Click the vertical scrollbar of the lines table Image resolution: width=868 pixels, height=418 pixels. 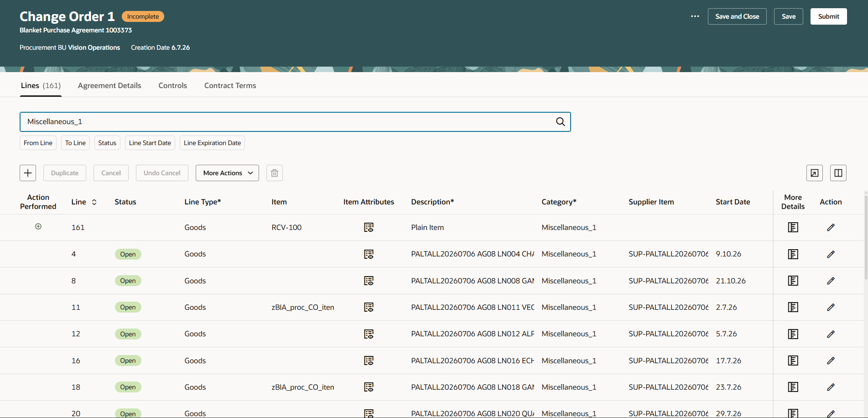click(866, 237)
